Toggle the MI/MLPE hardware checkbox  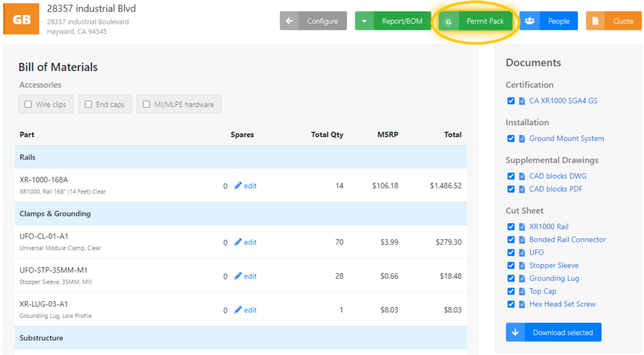pos(147,104)
